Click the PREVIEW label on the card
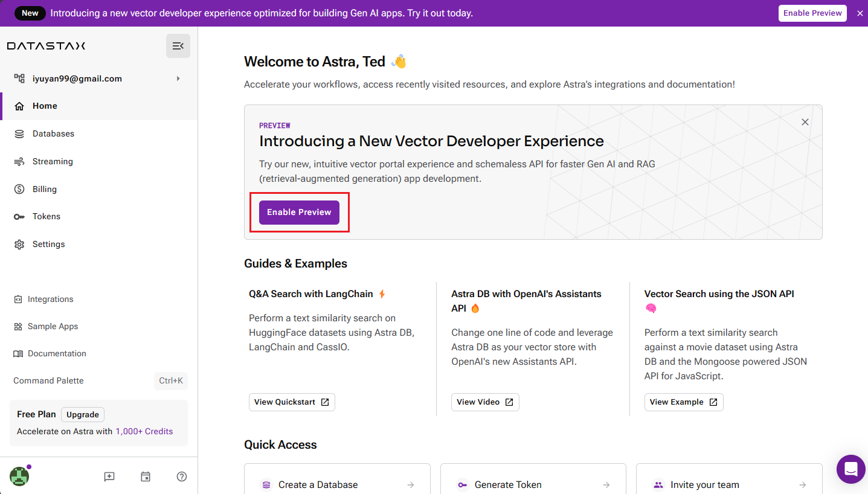This screenshot has width=868, height=494. [275, 126]
